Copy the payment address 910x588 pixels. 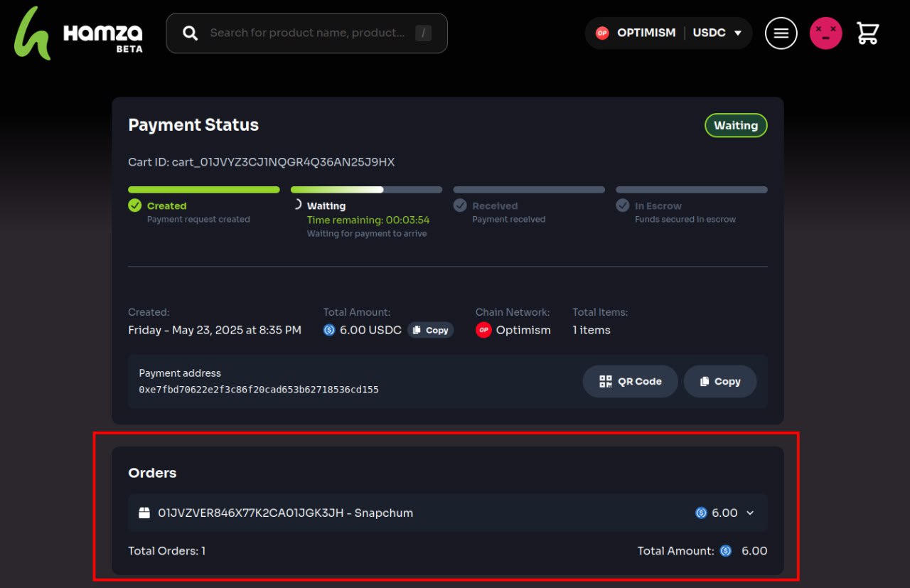coord(719,381)
